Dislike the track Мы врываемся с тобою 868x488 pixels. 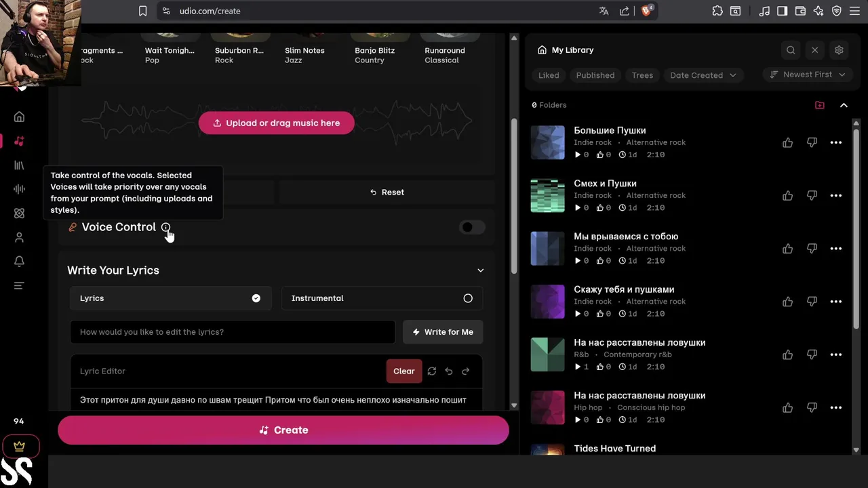[x=812, y=249]
